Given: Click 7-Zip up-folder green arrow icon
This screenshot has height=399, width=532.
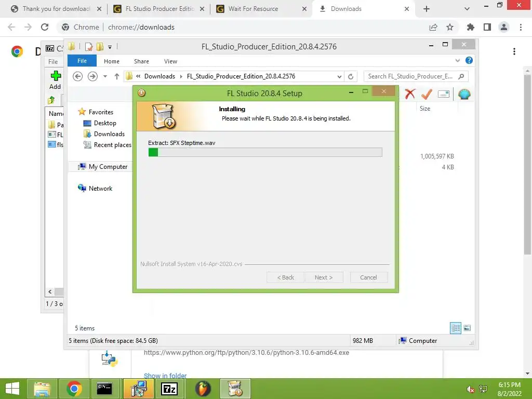Looking at the screenshot, I should (51, 100).
